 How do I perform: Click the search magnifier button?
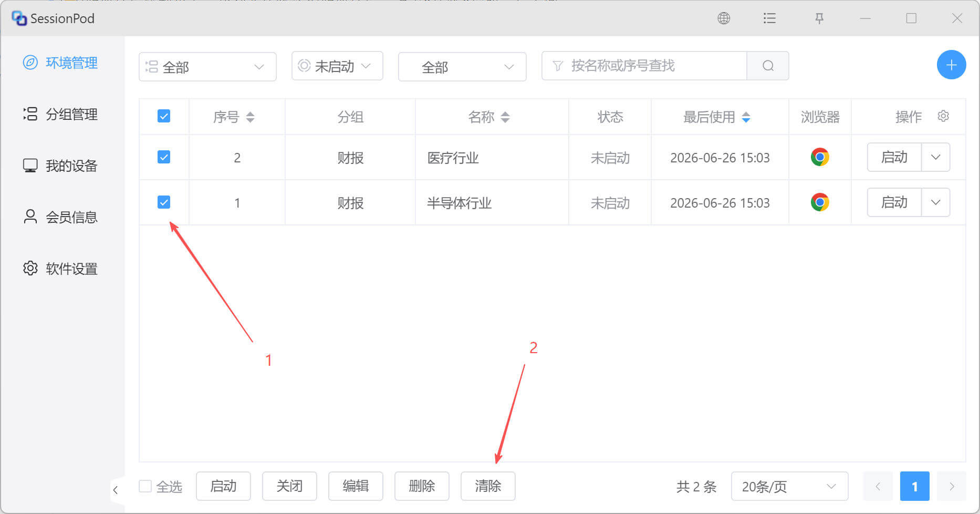tap(768, 66)
